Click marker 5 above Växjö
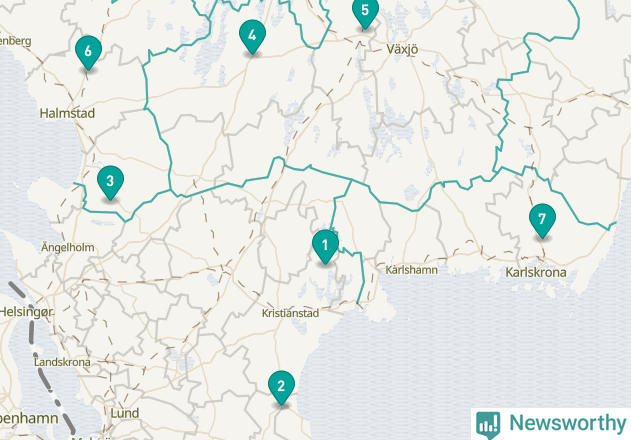The height and width of the screenshot is (440, 631). 365,11
